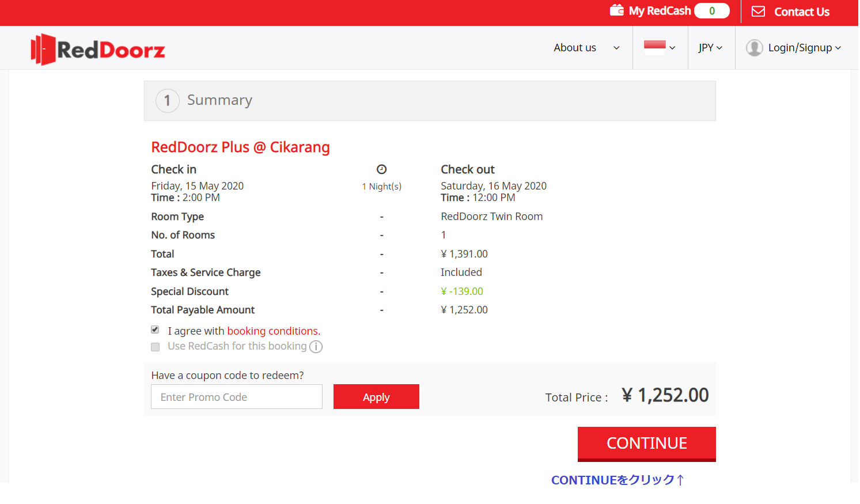860x504 pixels.
Task: Click the step 1 number circle
Action: [168, 101]
